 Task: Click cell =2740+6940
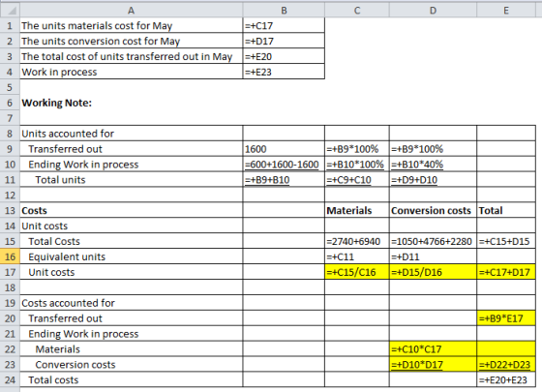[357, 241]
